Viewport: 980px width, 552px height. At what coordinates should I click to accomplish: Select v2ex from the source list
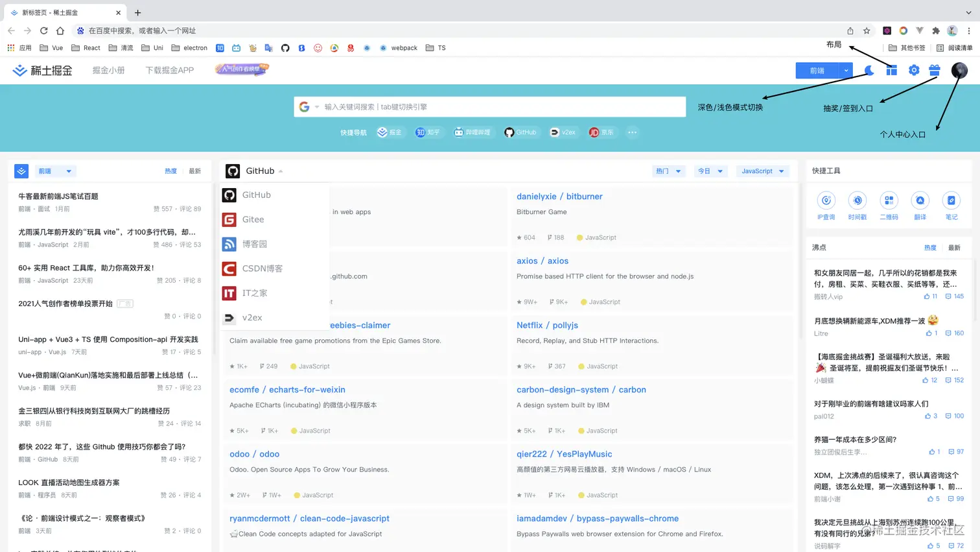point(275,318)
